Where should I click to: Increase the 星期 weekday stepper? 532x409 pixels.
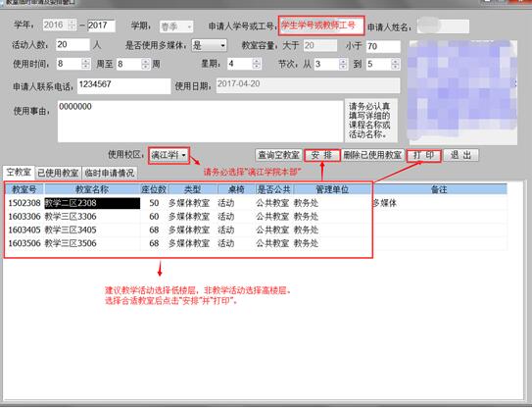click(257, 61)
